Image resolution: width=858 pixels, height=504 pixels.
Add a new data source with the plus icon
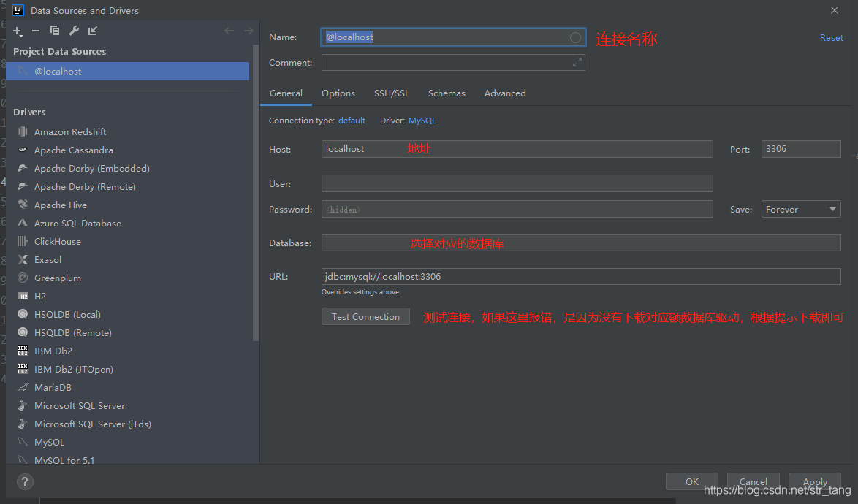point(18,31)
